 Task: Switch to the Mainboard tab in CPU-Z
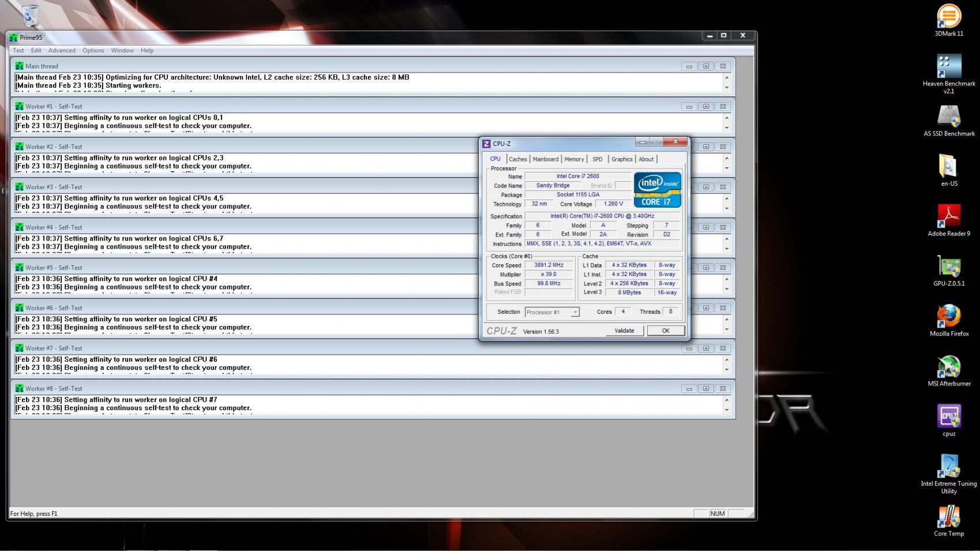[x=545, y=159]
